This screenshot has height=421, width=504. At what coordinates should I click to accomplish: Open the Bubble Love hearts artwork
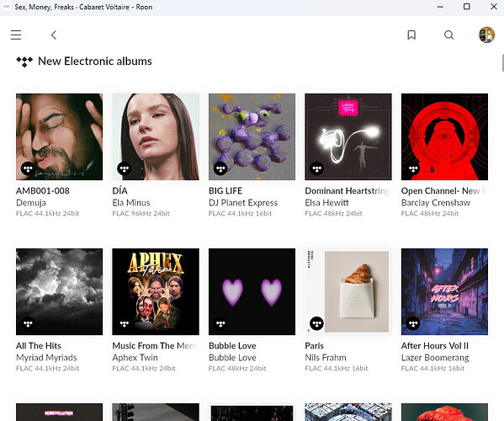[x=252, y=291]
